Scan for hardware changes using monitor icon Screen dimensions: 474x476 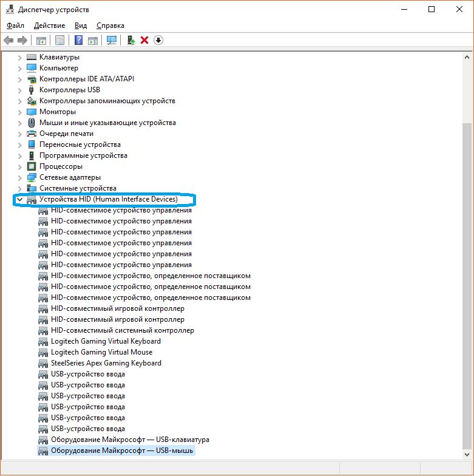click(x=111, y=40)
